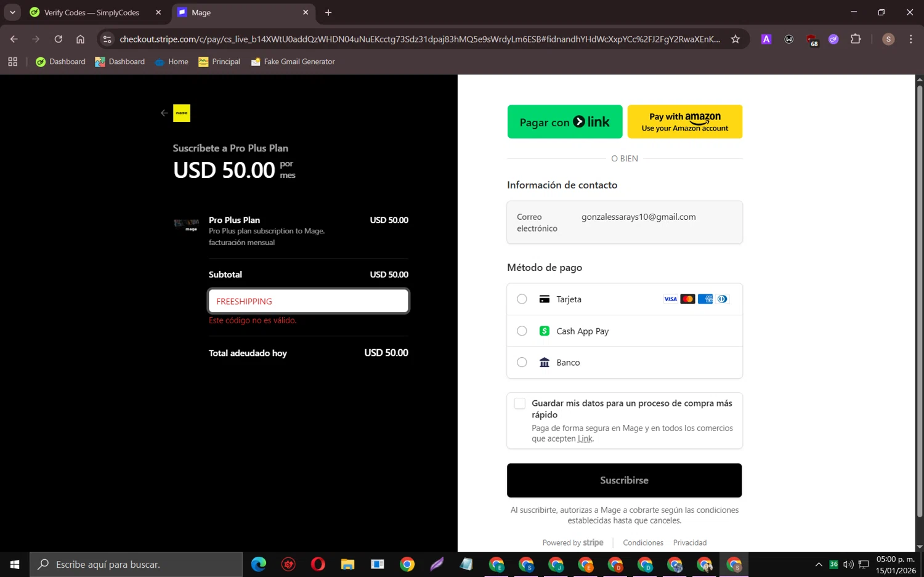Pay with the green Link button
Image resolution: width=924 pixels, height=577 pixels.
pyautogui.click(x=565, y=122)
